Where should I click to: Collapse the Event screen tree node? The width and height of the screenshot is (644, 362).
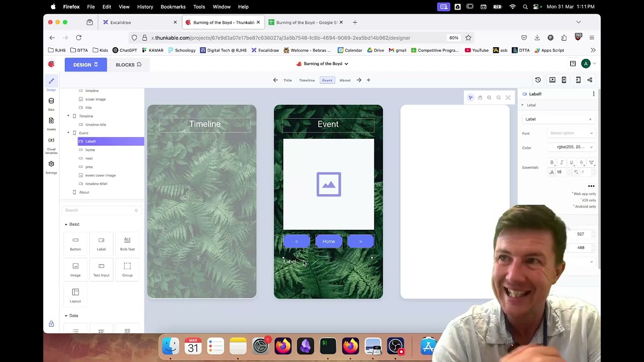68,133
